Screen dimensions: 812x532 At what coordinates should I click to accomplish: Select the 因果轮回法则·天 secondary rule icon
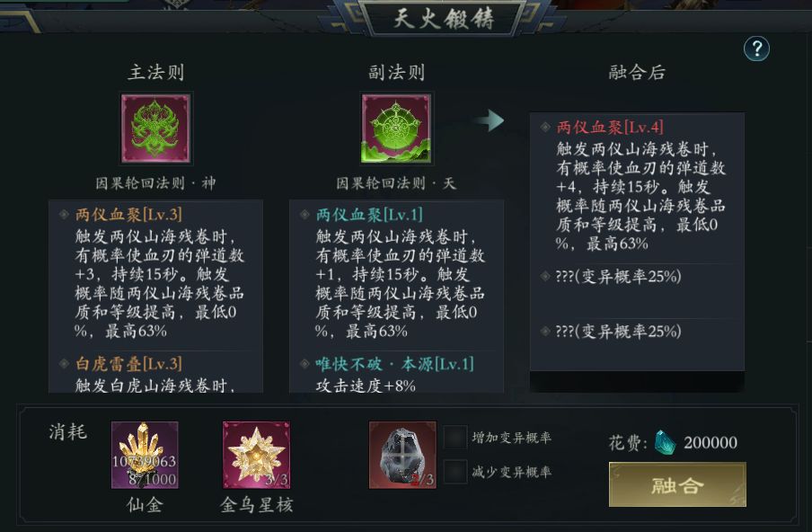point(396,129)
